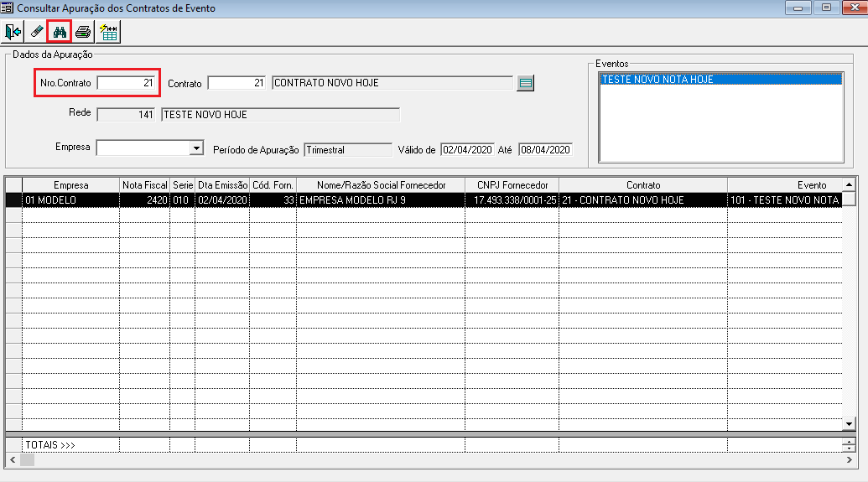Click the spreadsheet export toolbar icon

(108, 32)
